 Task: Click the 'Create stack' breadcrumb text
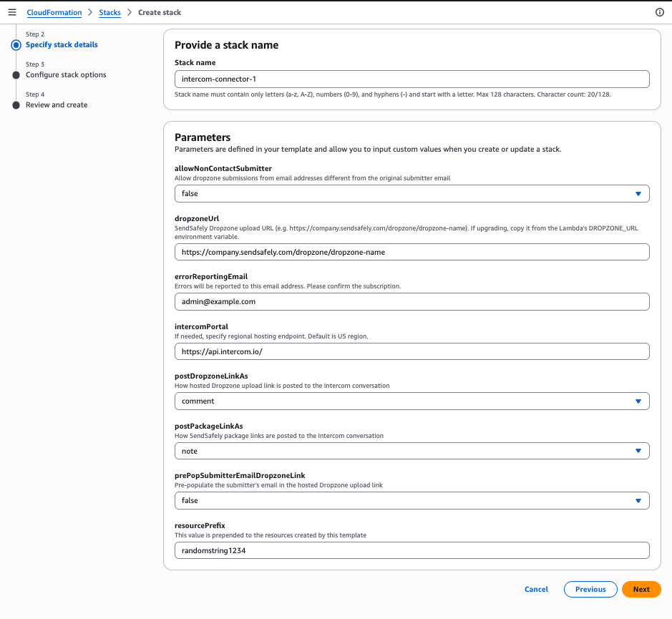click(160, 12)
